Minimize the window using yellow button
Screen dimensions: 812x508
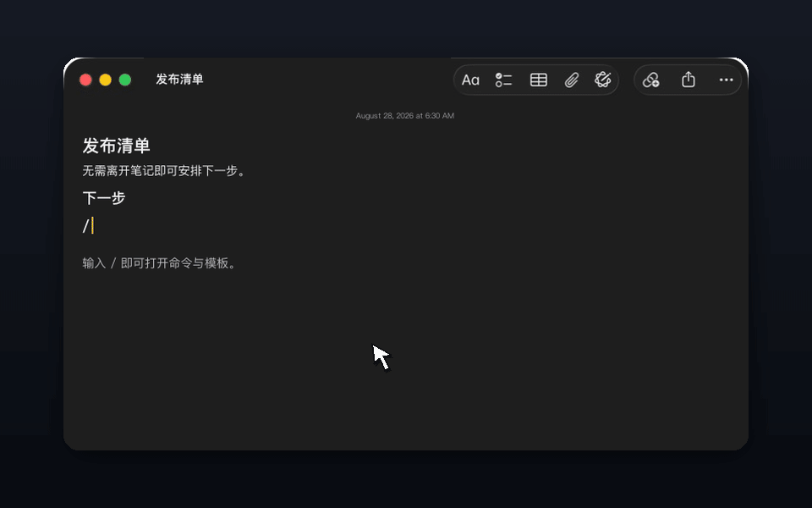(x=105, y=80)
